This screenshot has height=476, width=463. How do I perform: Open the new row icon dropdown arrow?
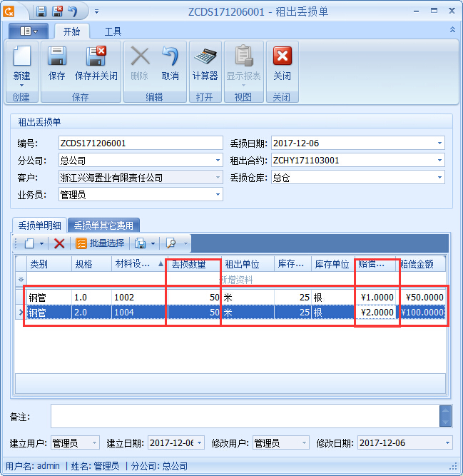pos(42,243)
